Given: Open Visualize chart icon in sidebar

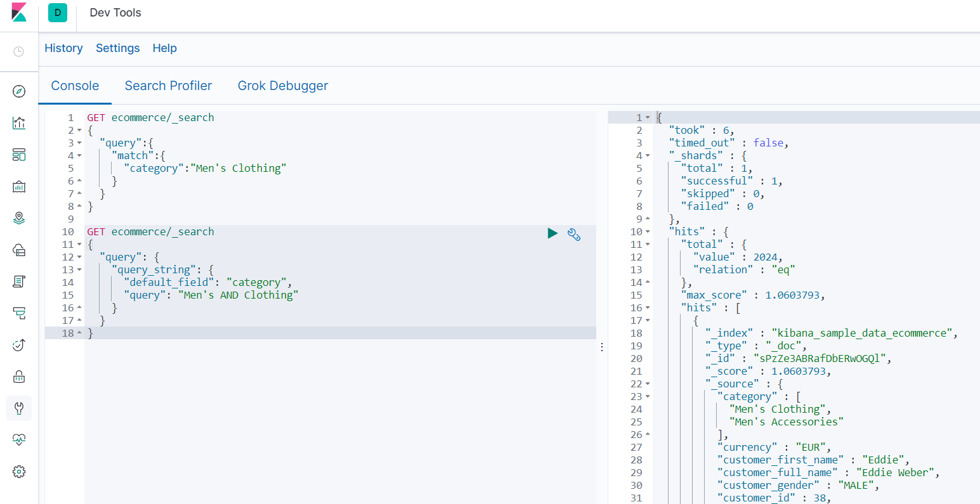Looking at the screenshot, I should [x=19, y=123].
